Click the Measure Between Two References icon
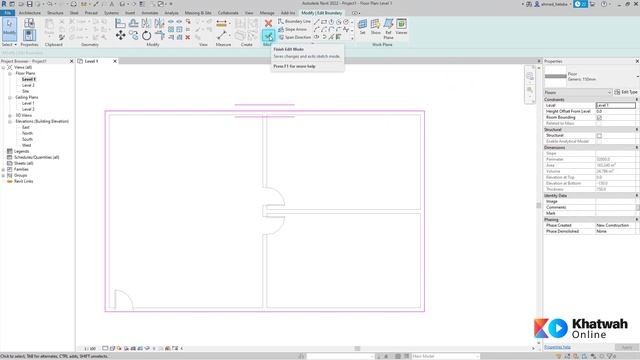Screen dimensions: 640x360 (x=222, y=36)
